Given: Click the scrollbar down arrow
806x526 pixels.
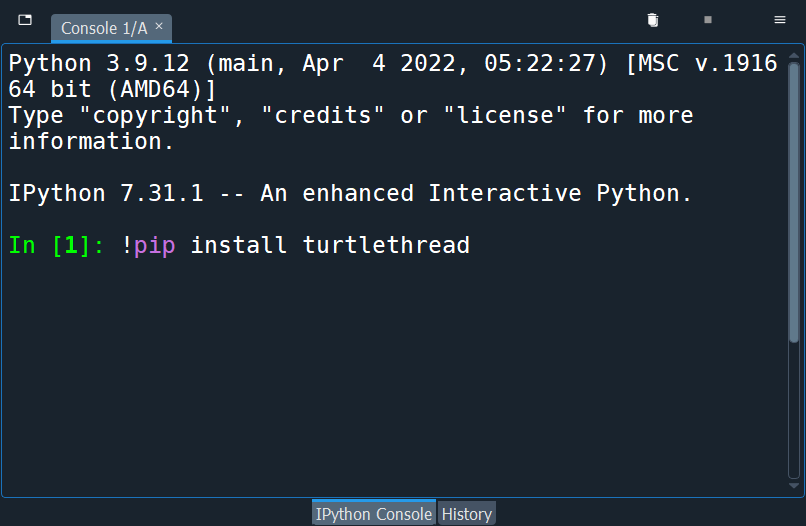Looking at the screenshot, I should pyautogui.click(x=794, y=485).
